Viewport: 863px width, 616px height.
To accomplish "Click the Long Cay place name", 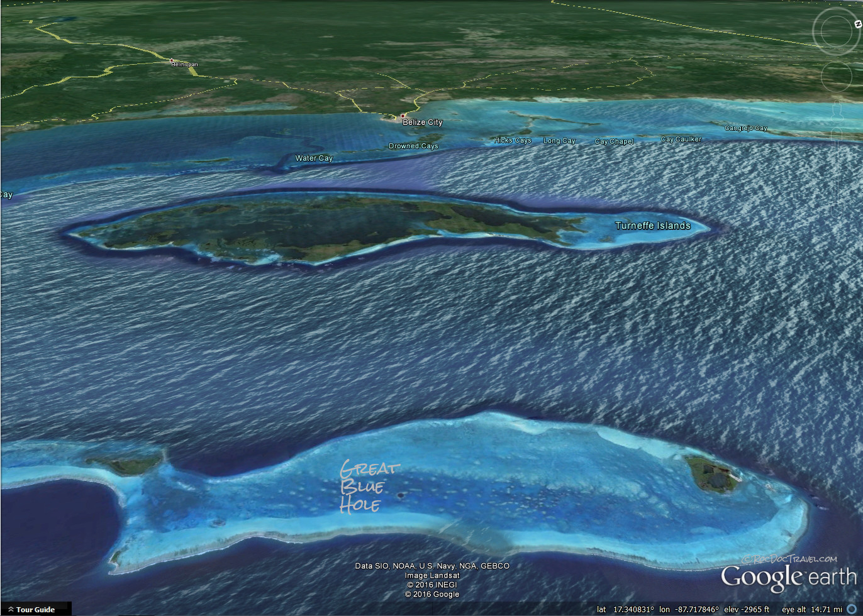I will click(x=559, y=140).
